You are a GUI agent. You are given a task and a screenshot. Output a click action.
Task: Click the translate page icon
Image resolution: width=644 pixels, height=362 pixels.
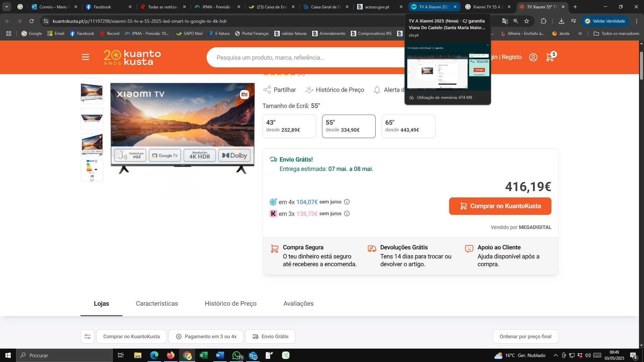pos(505,21)
